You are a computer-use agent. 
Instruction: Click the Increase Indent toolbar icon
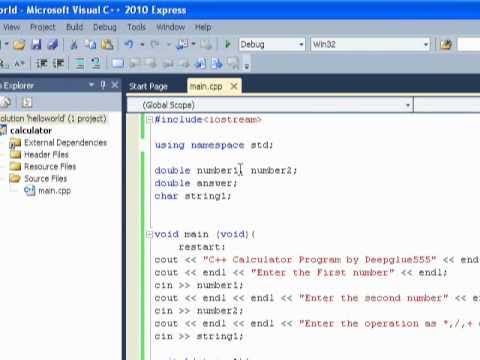[x=59, y=63]
